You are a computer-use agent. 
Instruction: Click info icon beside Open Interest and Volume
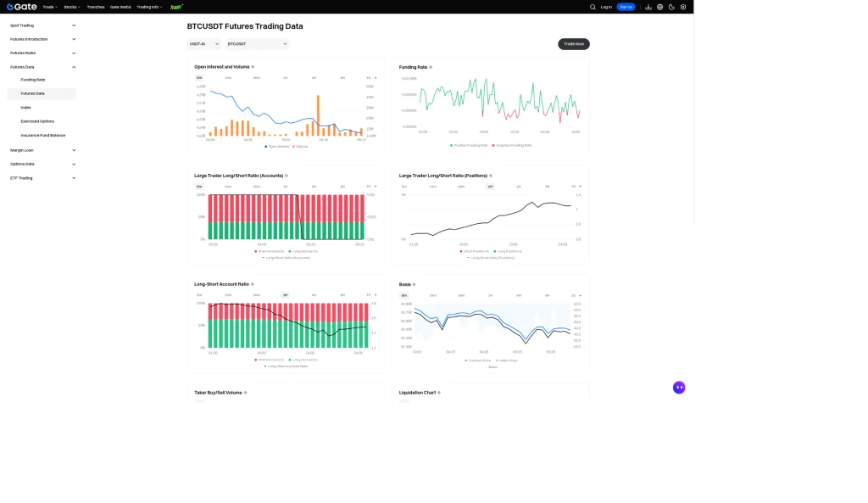tap(253, 67)
